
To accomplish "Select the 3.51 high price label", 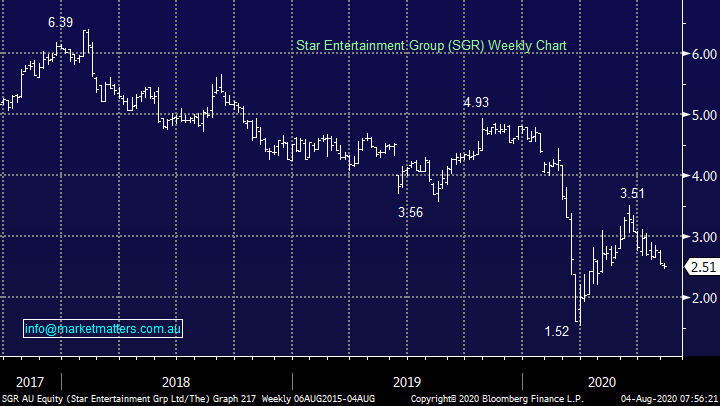I will pyautogui.click(x=632, y=193).
